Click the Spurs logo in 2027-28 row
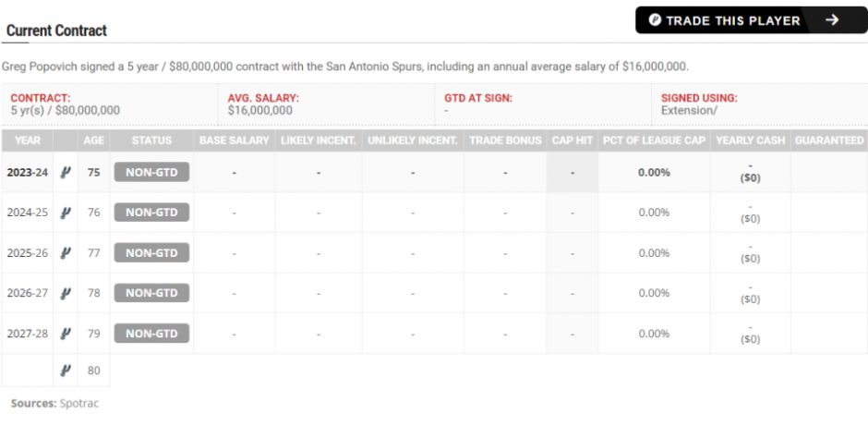This screenshot has width=868, height=426. (66, 334)
